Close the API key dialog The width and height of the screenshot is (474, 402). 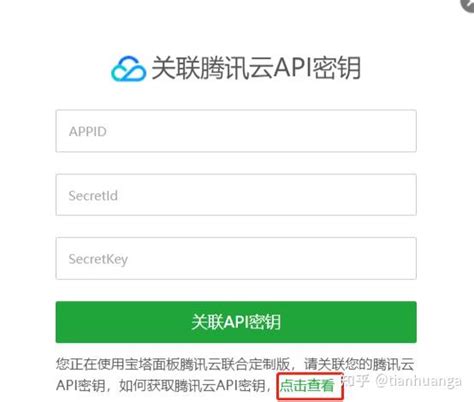click(468, 5)
